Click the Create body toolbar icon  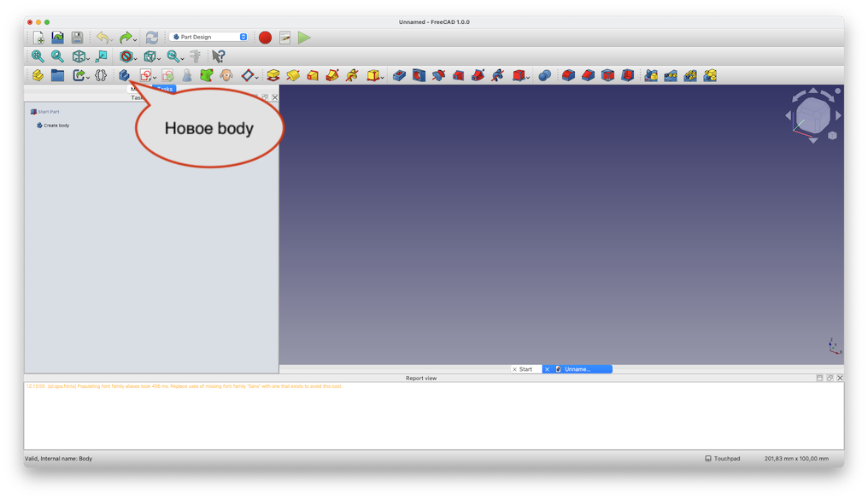[x=124, y=75]
